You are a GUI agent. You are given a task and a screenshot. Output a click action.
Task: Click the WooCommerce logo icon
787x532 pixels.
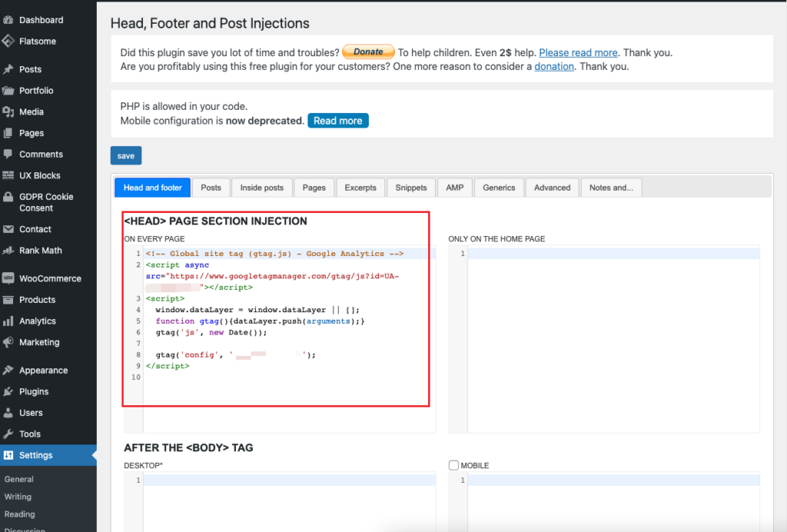click(x=8, y=278)
